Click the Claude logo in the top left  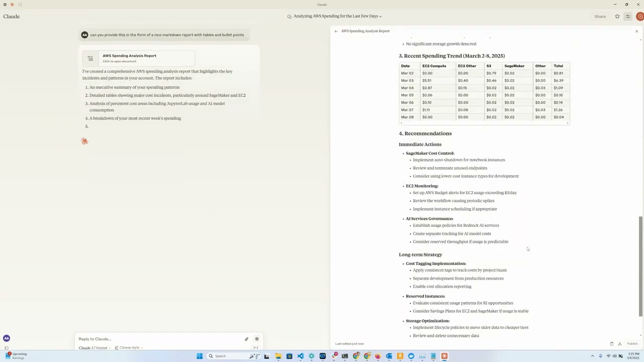coord(11,16)
